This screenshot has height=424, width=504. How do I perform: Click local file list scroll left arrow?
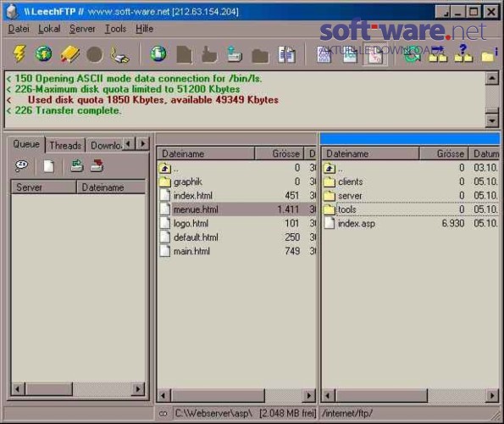[163, 395]
